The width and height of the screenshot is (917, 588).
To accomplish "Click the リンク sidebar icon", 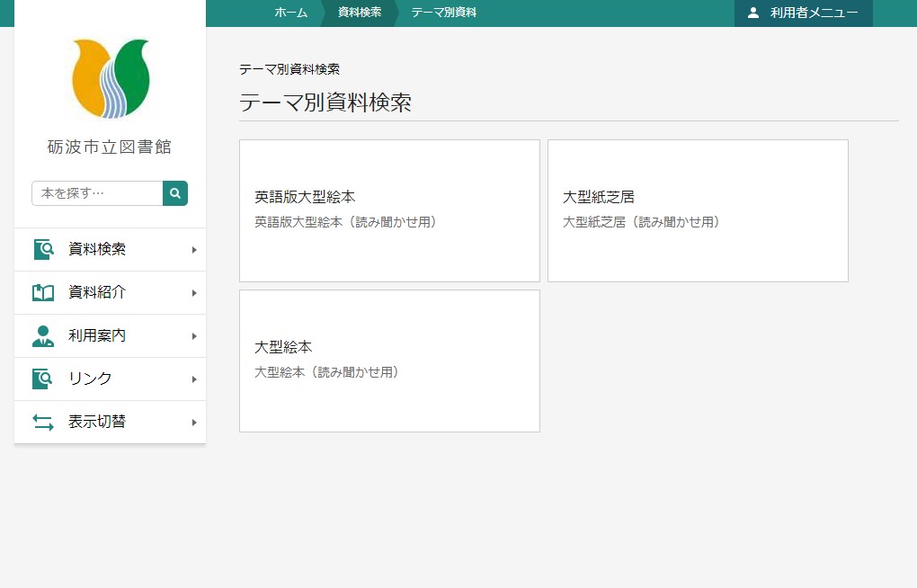I will click(x=42, y=379).
